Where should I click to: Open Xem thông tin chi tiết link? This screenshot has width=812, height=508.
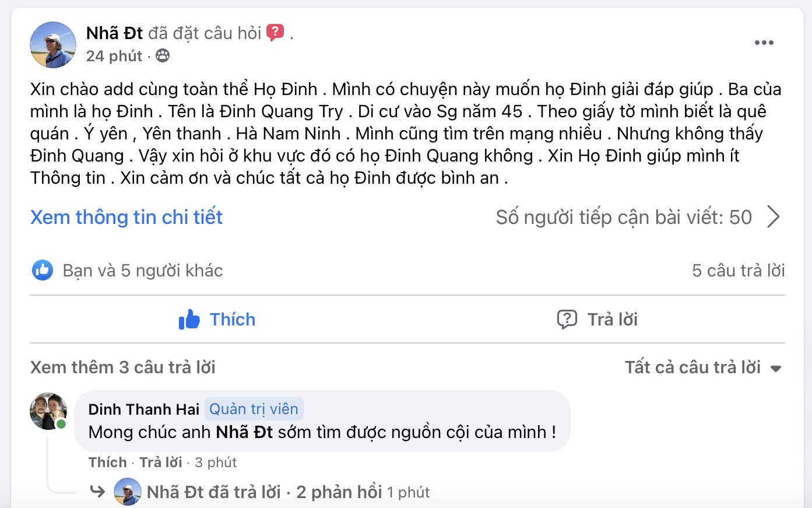126,217
